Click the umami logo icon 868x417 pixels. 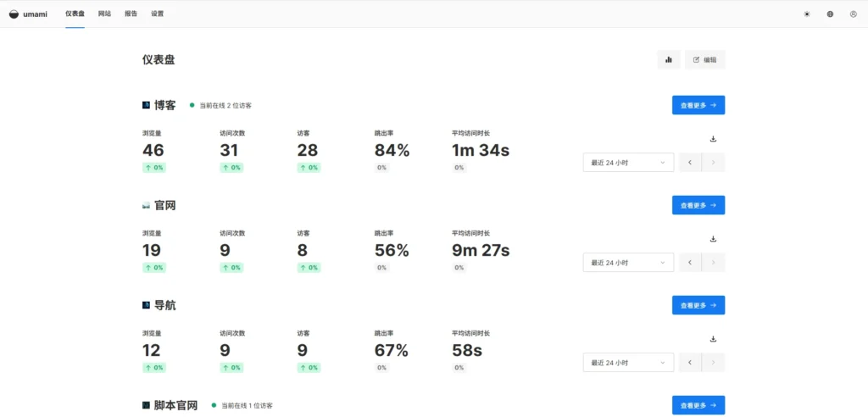(14, 14)
